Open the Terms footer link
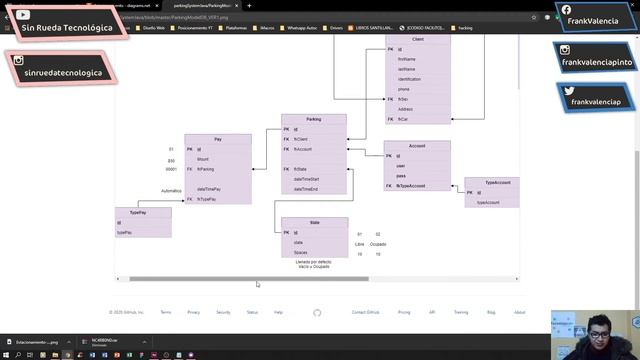This screenshot has height=360, width=640. click(x=166, y=312)
